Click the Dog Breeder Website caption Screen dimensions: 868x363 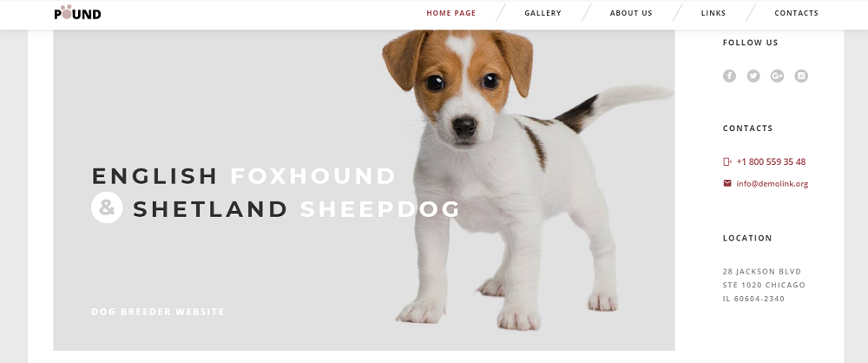(x=158, y=312)
